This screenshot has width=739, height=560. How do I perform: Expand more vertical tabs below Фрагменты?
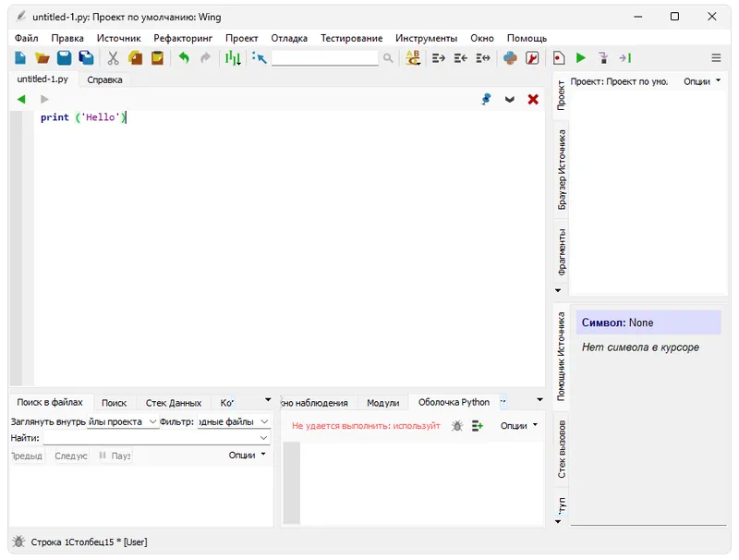point(558,290)
